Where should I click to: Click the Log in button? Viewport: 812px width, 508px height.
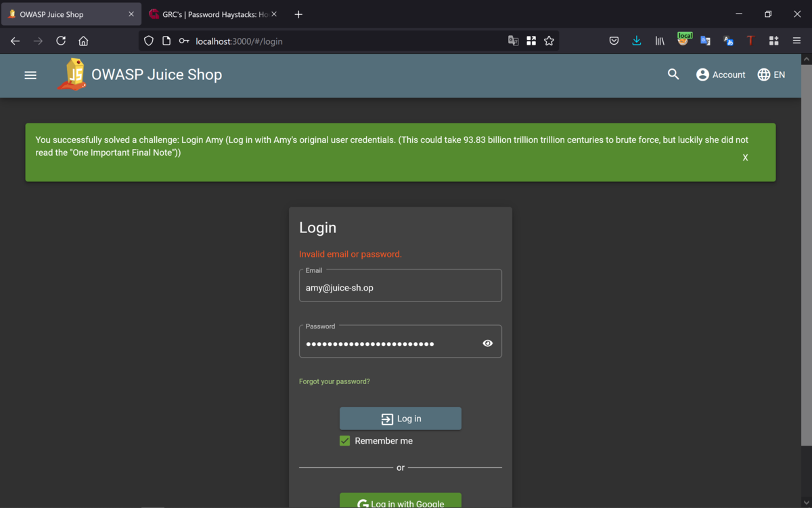pos(401,419)
